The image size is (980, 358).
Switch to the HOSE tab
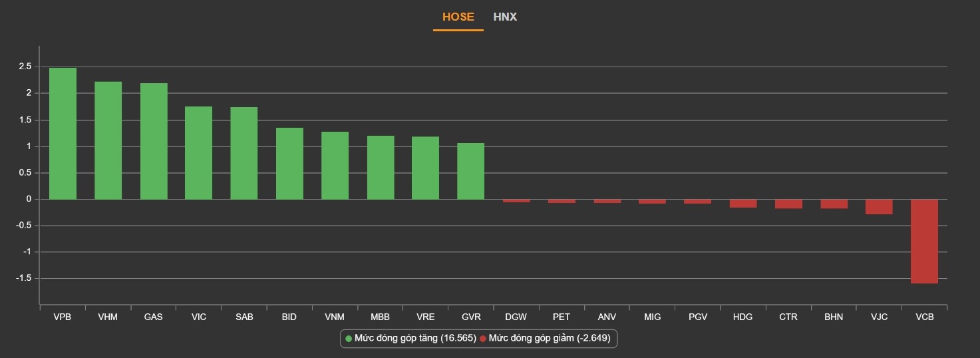coord(458,17)
